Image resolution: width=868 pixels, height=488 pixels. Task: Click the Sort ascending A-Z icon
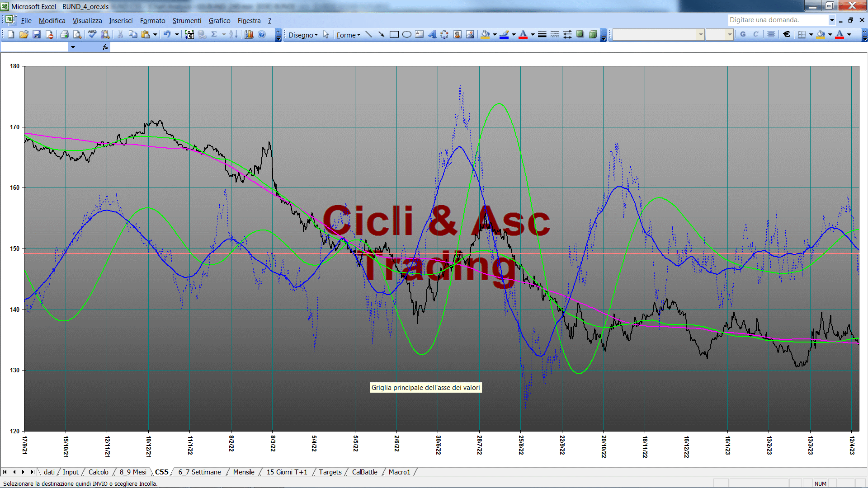click(x=233, y=34)
